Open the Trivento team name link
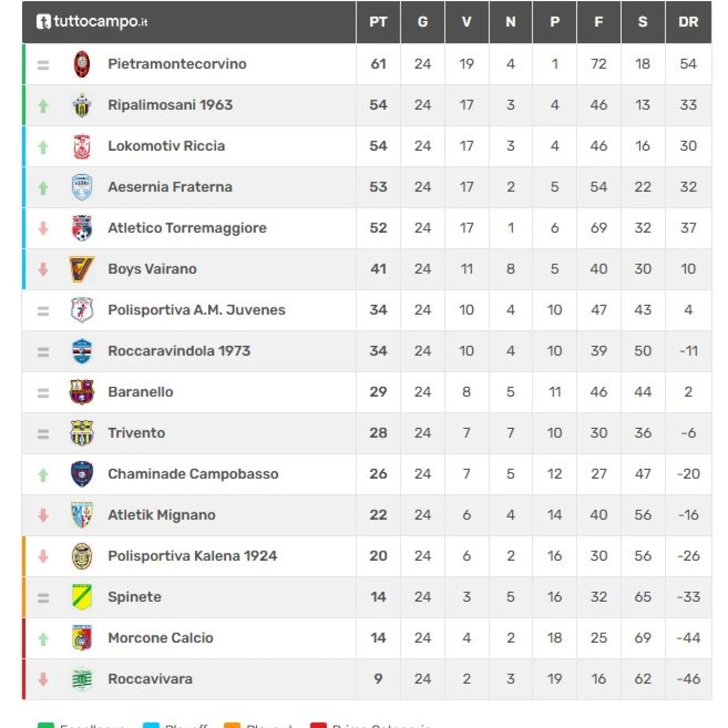Image resolution: width=728 pixels, height=728 pixels. tap(136, 433)
